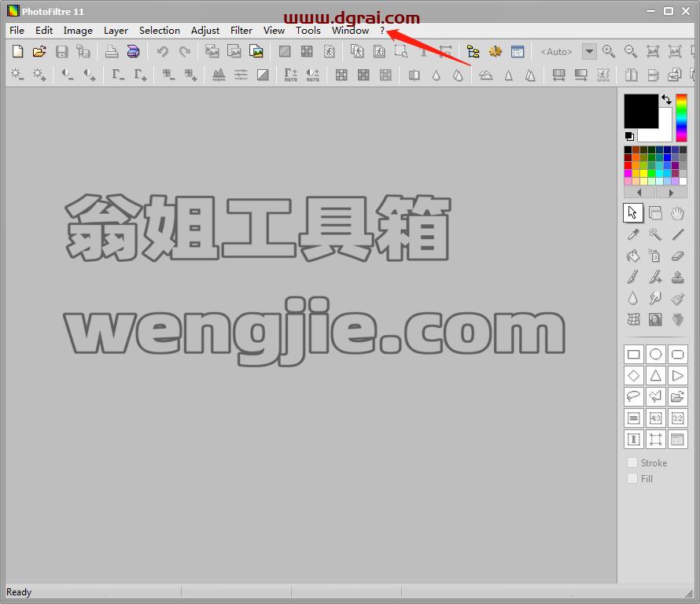
Task: Open the Window menu
Action: 351,31
